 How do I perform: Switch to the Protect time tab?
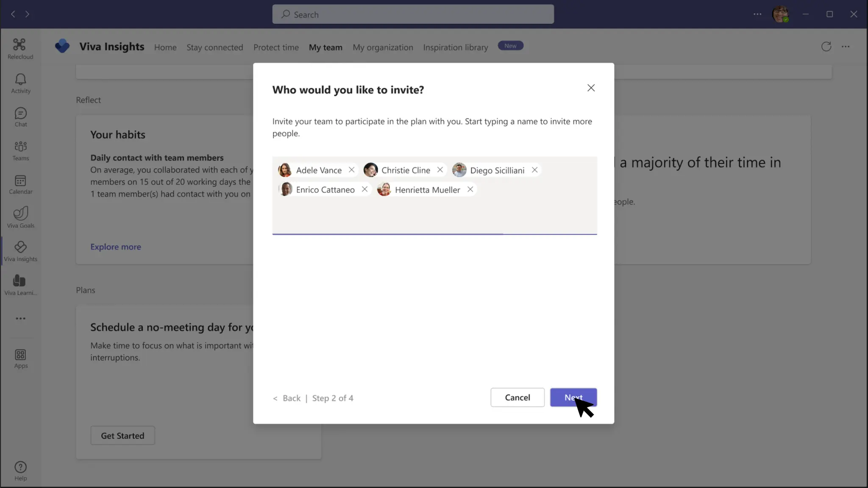tap(276, 47)
